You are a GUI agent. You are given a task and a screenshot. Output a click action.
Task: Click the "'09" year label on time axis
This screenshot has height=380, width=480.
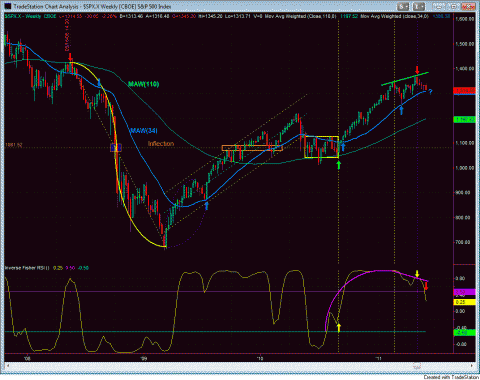(144, 359)
